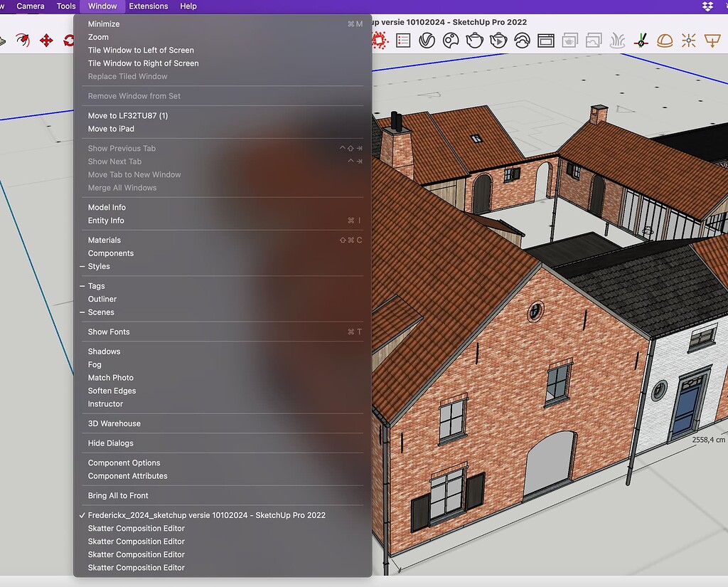Image resolution: width=728 pixels, height=587 pixels.
Task: Click Hide Dialogs in the menu
Action: click(x=110, y=443)
